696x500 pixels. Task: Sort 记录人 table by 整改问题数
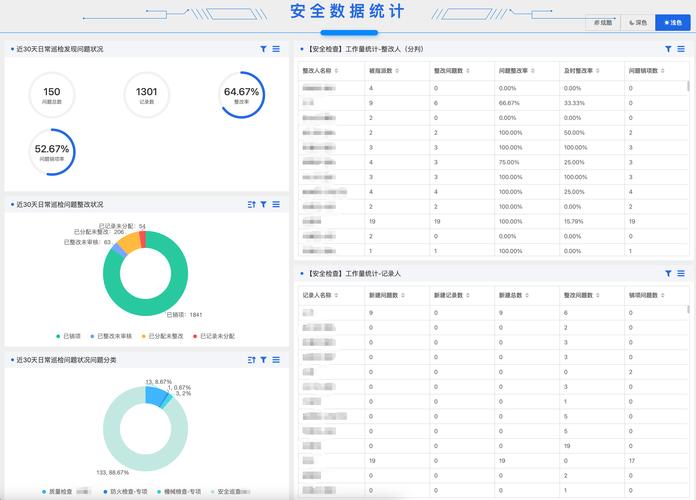tap(597, 295)
